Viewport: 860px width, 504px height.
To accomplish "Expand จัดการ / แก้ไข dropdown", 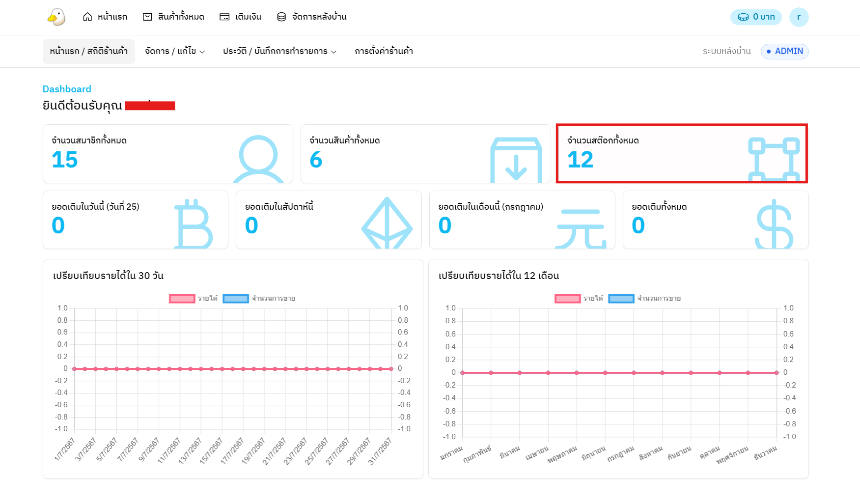I will [175, 51].
